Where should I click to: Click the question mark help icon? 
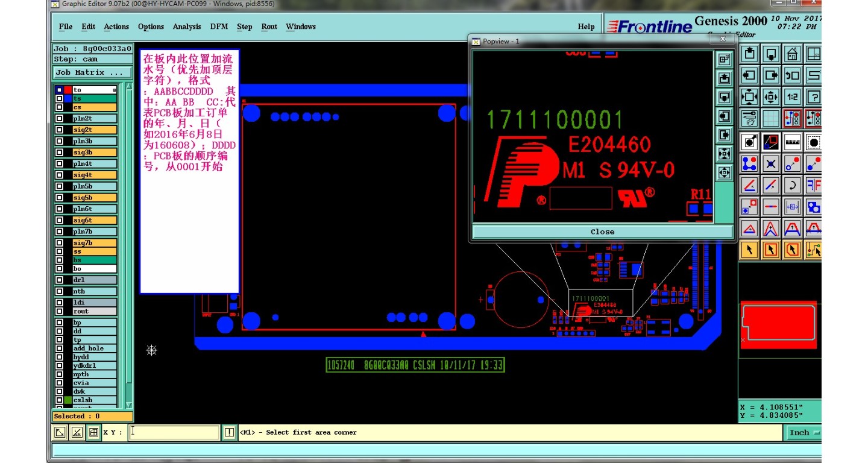point(813,96)
